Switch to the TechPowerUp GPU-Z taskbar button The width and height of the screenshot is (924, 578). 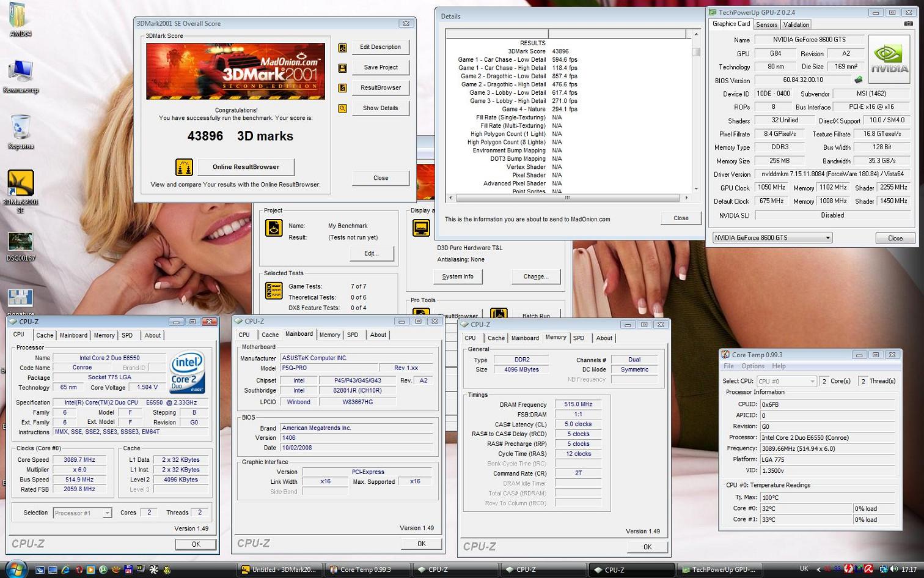pos(719,569)
